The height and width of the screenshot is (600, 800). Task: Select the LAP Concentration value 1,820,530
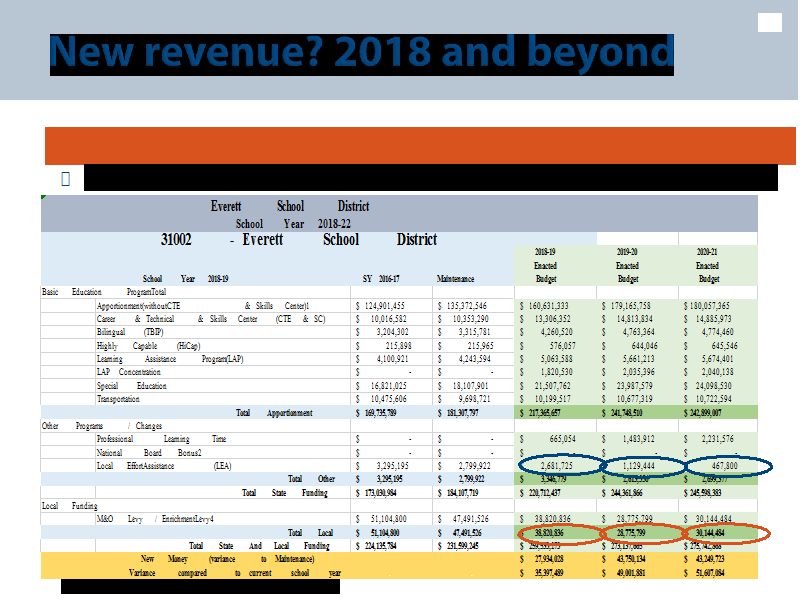click(557, 372)
